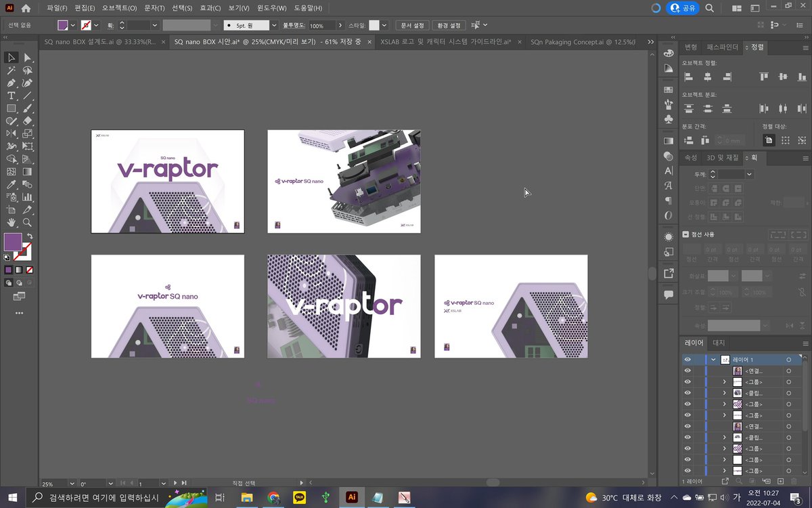Open the Color panel from dock

[x=669, y=52]
